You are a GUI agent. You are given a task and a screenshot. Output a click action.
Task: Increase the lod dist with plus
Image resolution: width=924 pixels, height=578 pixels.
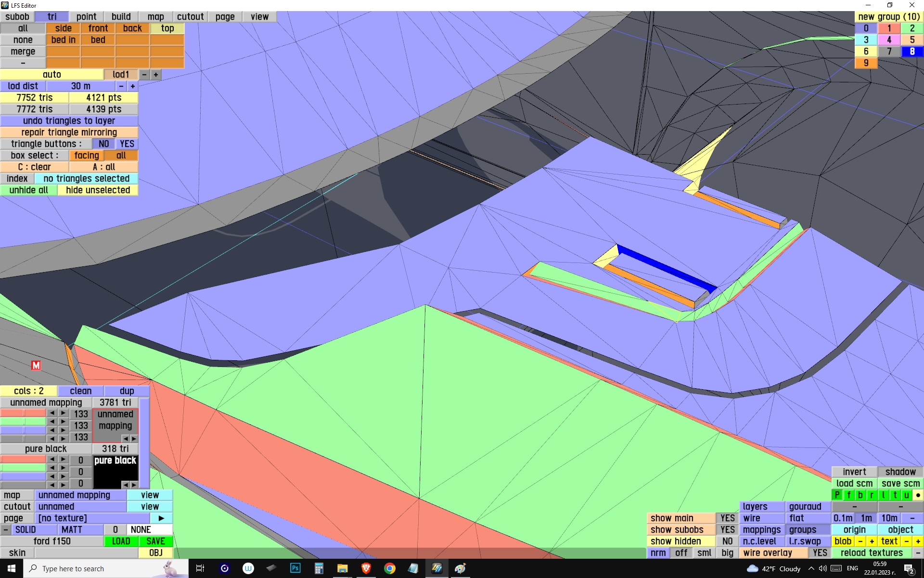(x=133, y=86)
